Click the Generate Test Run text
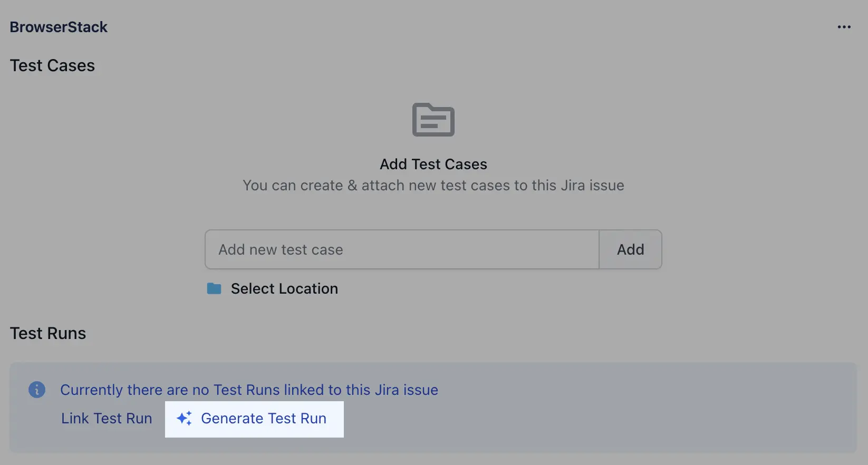 (x=264, y=419)
